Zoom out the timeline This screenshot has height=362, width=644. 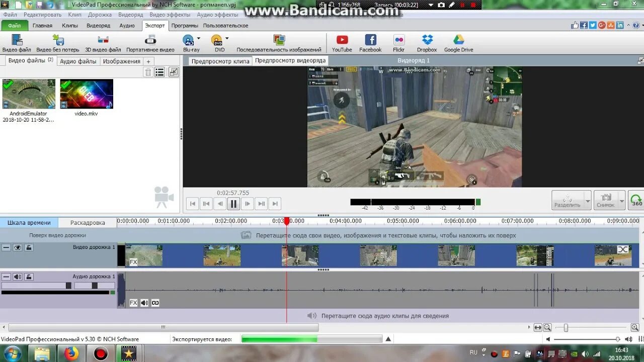coord(547,327)
